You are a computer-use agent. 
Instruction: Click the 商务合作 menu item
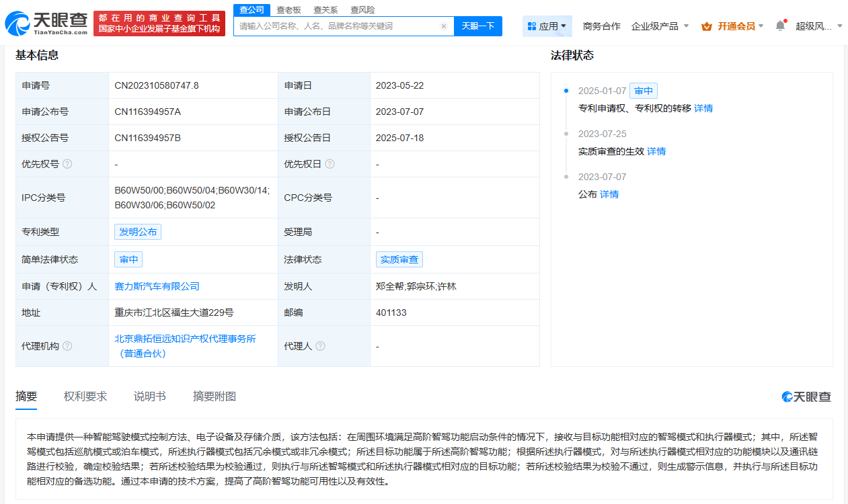click(x=601, y=26)
